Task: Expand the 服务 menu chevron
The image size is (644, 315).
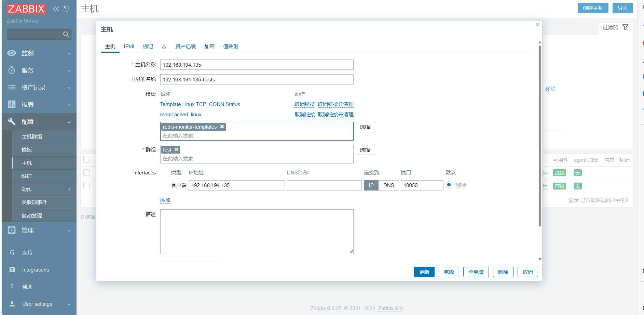Action: click(x=69, y=71)
